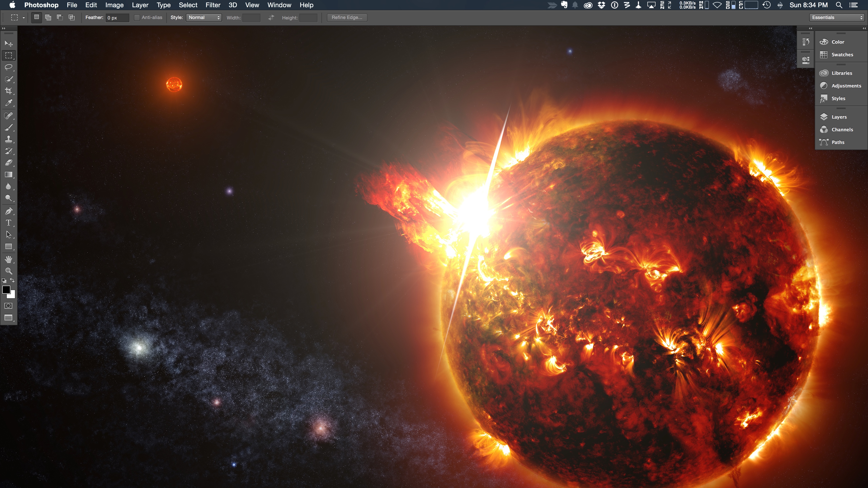Open the Adjustments panel
Viewport: 868px width, 488px height.
coord(841,86)
